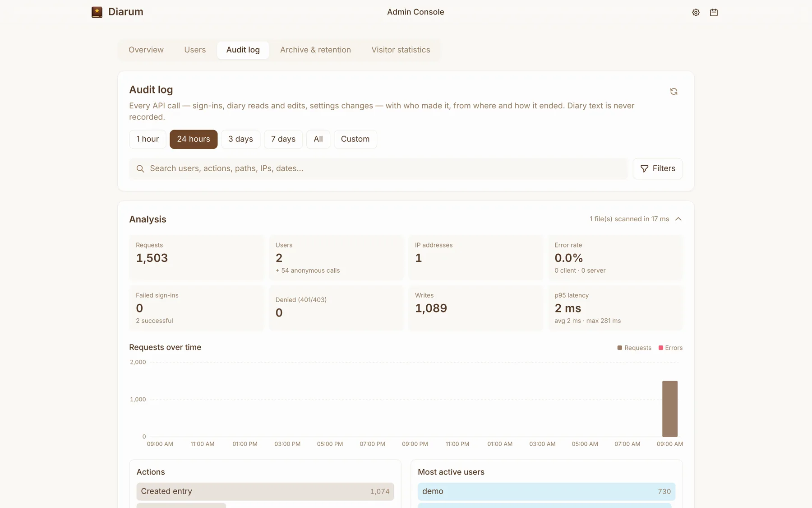
Task: Open settings via the gear icon
Action: (696, 13)
